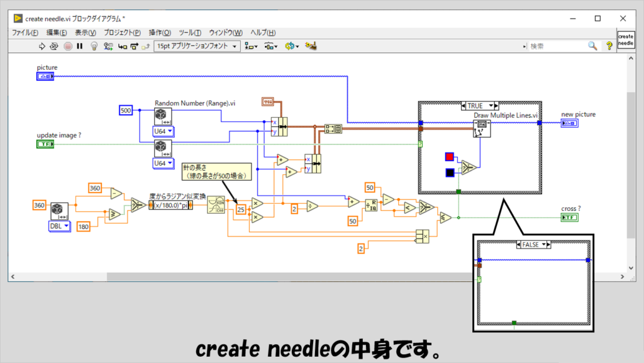Select the Draw Multiple Lines.vi node
644x363 pixels.
pyautogui.click(x=482, y=128)
